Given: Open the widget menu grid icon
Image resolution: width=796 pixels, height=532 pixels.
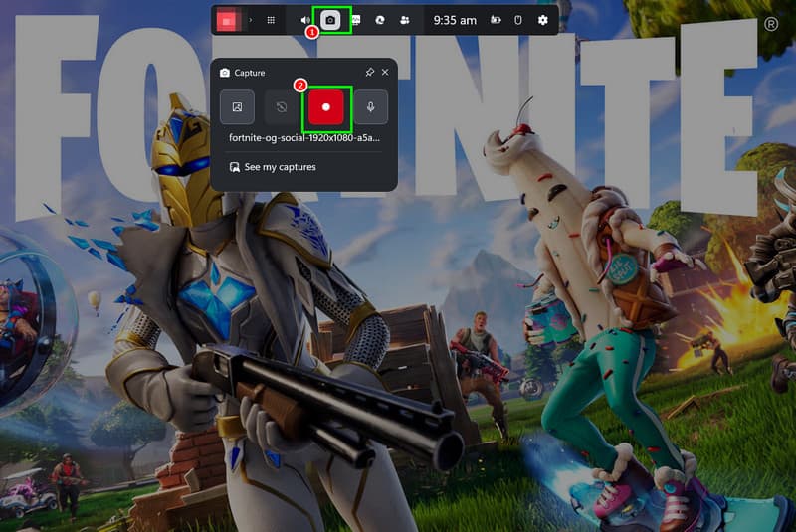Looking at the screenshot, I should click(x=271, y=20).
